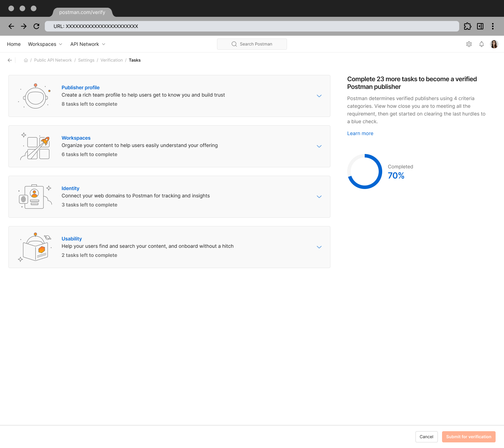Click the Identity ID card illustration icon
504x448 pixels.
pyautogui.click(x=35, y=197)
